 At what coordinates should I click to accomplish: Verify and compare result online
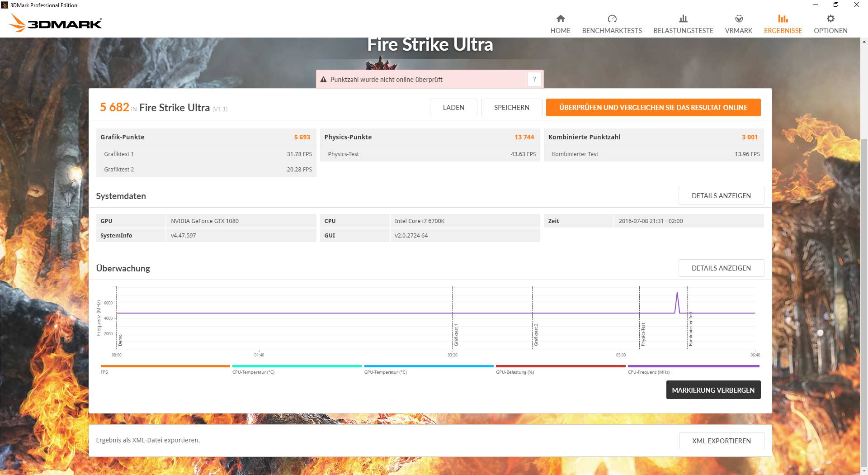click(653, 107)
